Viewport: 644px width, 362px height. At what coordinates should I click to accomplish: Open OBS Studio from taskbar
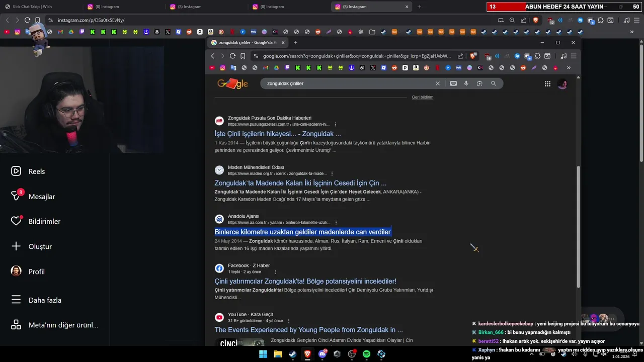point(352,354)
